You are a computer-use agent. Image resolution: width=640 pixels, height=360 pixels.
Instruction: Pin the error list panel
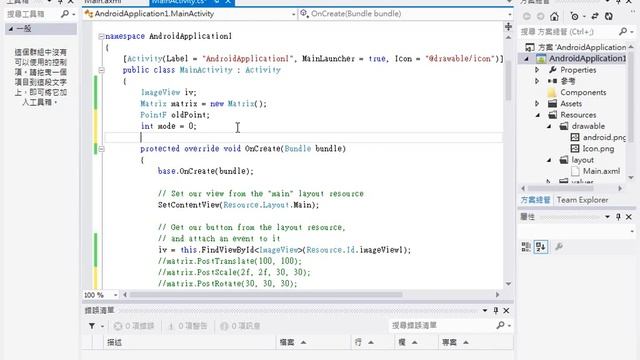click(x=496, y=311)
